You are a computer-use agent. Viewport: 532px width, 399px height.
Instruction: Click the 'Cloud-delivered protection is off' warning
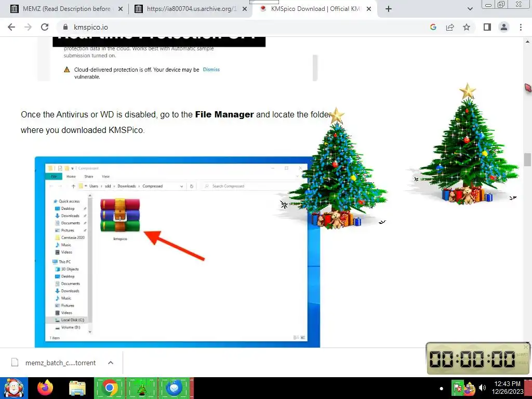click(137, 73)
